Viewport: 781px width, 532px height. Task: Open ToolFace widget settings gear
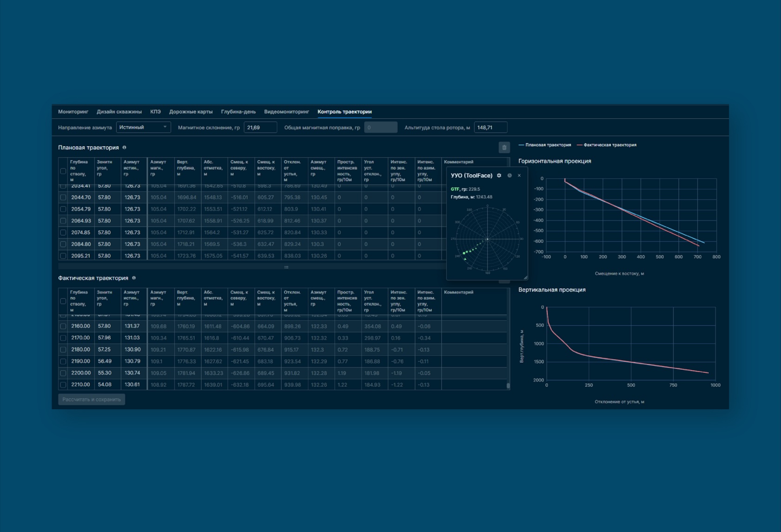pyautogui.click(x=499, y=176)
